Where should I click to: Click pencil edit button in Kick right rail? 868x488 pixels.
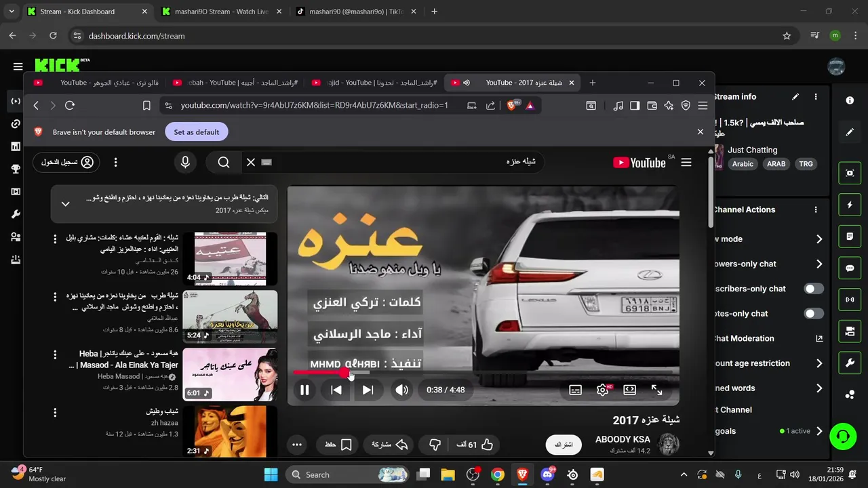click(850, 132)
